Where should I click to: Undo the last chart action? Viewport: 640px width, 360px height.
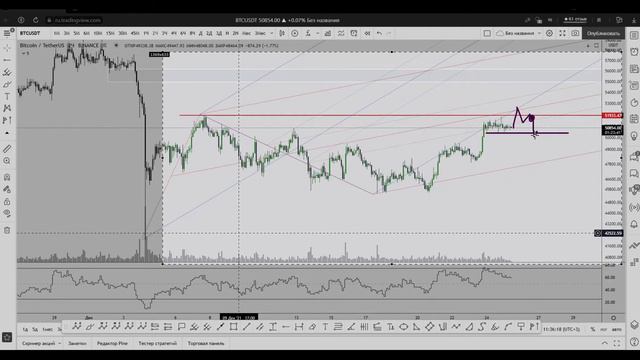(x=380, y=33)
